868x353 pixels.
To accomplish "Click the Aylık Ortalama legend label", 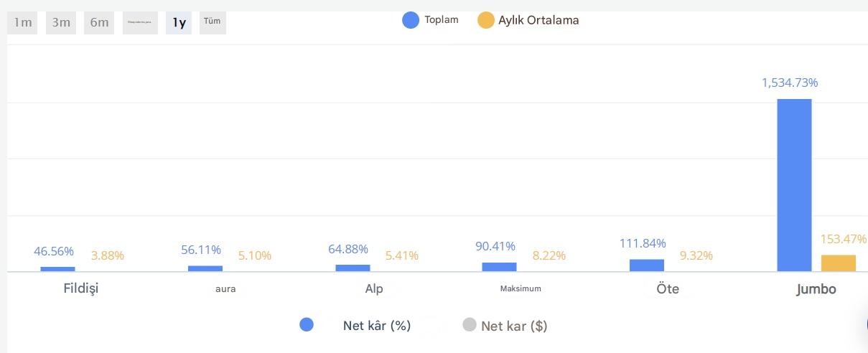I will click(x=538, y=20).
